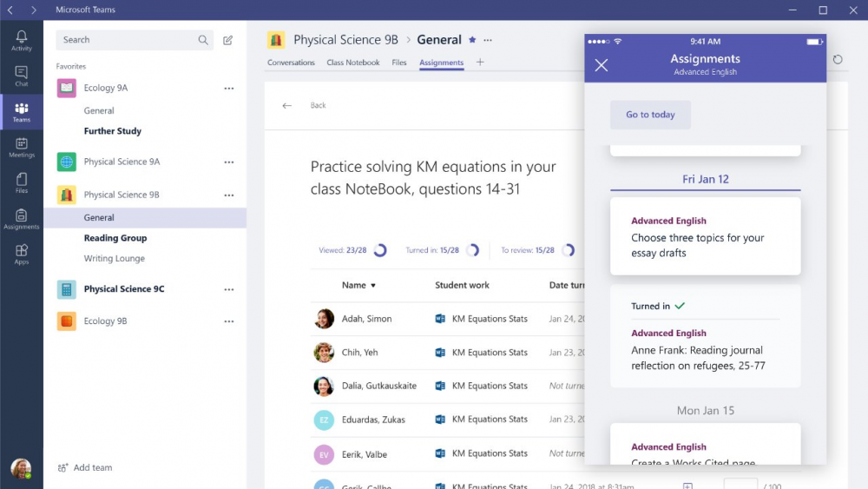Open more options for Physical Science 9B
The height and width of the screenshot is (489, 868).
point(228,195)
